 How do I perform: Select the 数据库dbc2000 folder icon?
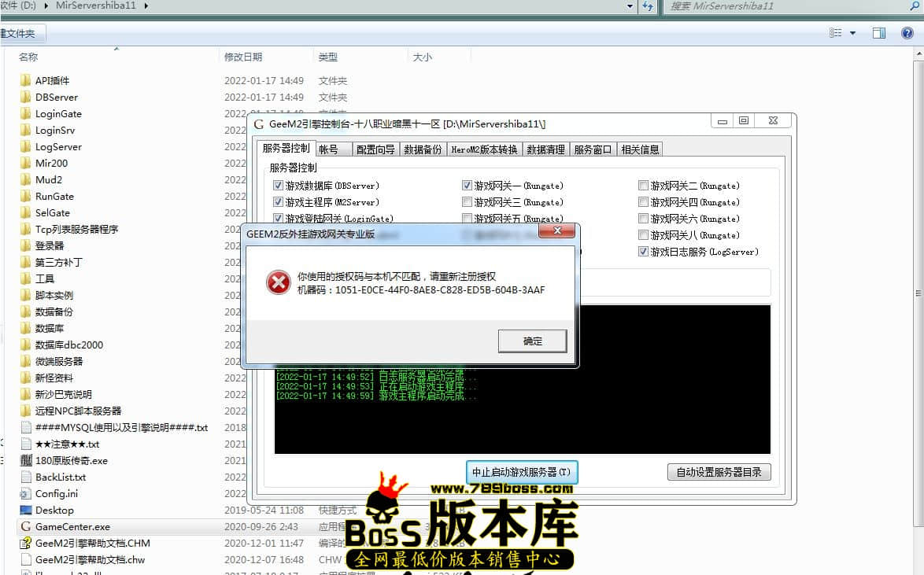coord(25,344)
